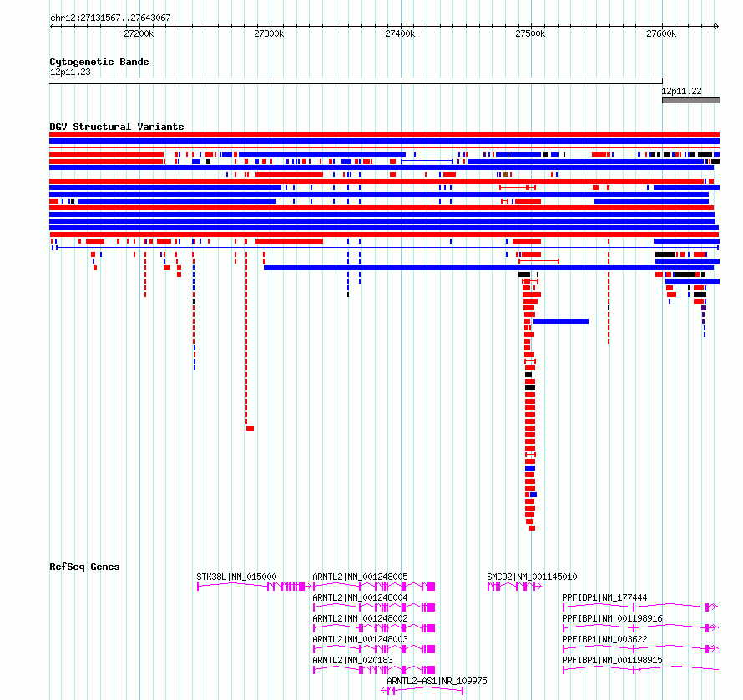Select the bottom-most red variant in the 27500k stack
Screen dimensions: 743x700
click(x=532, y=528)
